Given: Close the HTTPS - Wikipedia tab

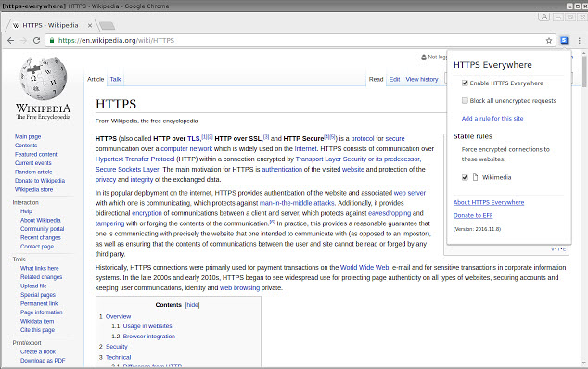Looking at the screenshot, I should [x=90, y=25].
